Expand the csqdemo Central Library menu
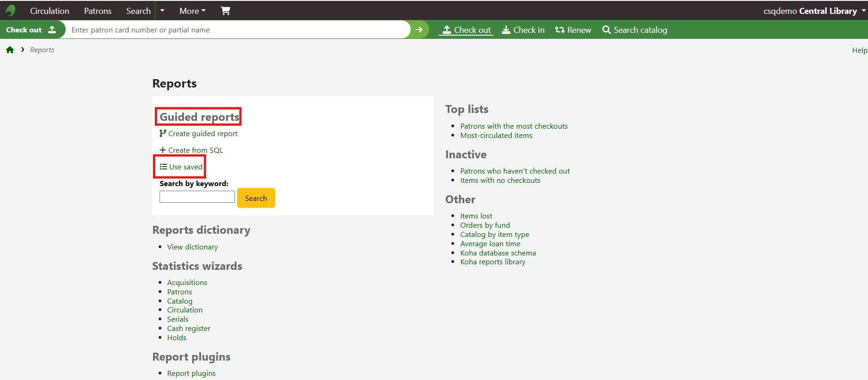Screen dimensions: 868x380 click(x=814, y=11)
